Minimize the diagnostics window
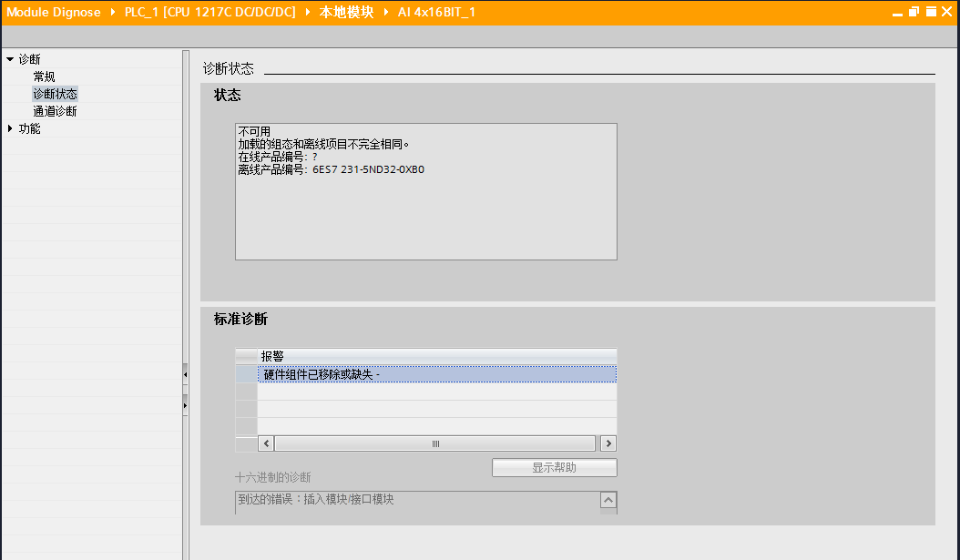 click(897, 14)
